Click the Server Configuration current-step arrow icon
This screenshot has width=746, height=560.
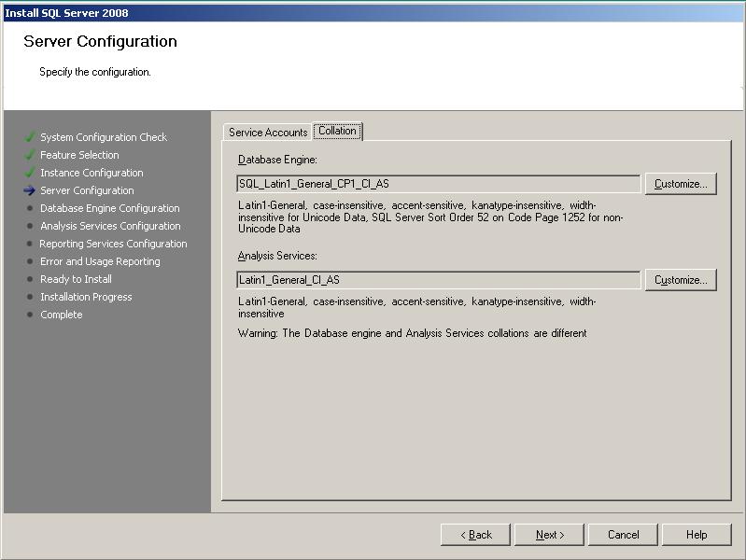[x=30, y=190]
